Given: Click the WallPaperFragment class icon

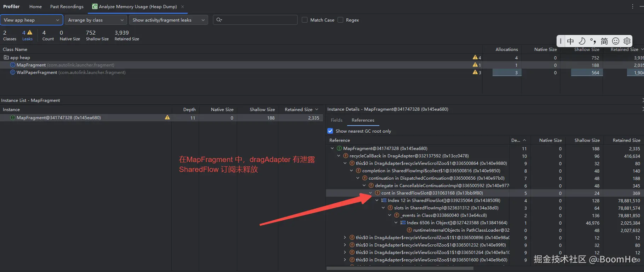Looking at the screenshot, I should (13, 72).
